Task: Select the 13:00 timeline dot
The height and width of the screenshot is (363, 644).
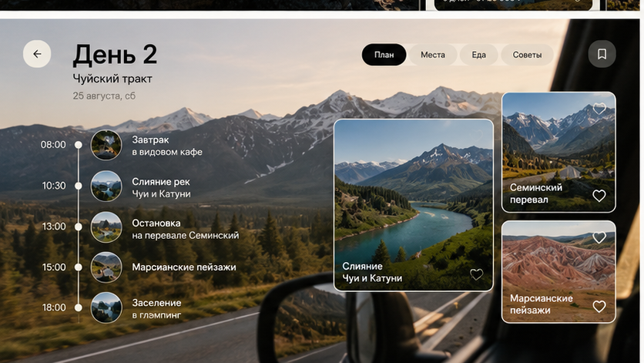Action: [x=78, y=227]
